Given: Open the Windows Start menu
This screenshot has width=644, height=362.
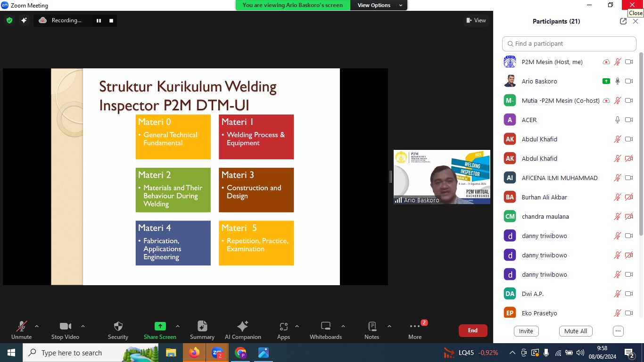Looking at the screenshot, I should (11, 353).
